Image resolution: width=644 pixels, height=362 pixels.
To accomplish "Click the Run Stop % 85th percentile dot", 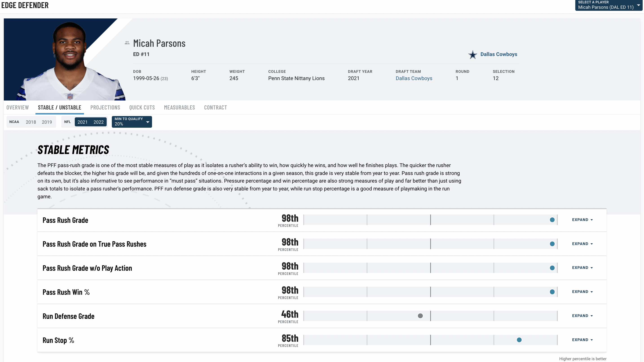I will point(518,339).
